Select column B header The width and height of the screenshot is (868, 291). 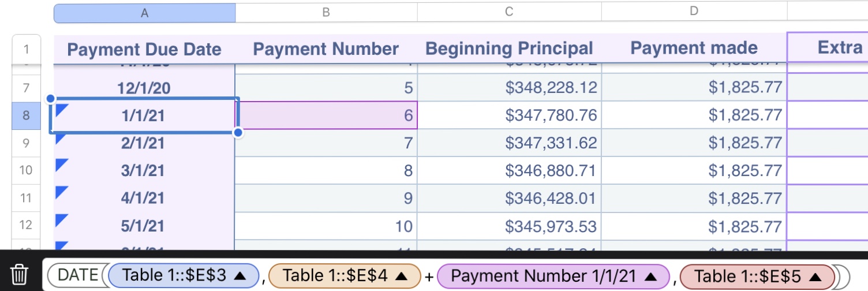326,13
